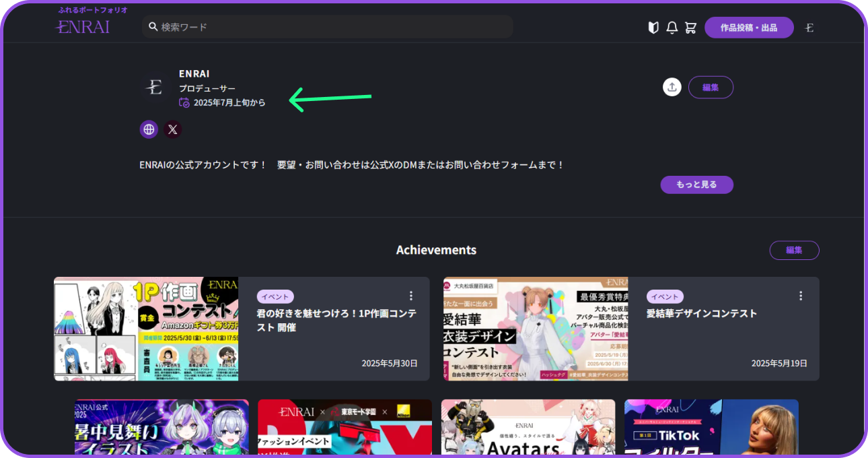Screen dimensions: 868x458
Task: Focus the 検索ワード search field
Action: click(328, 27)
